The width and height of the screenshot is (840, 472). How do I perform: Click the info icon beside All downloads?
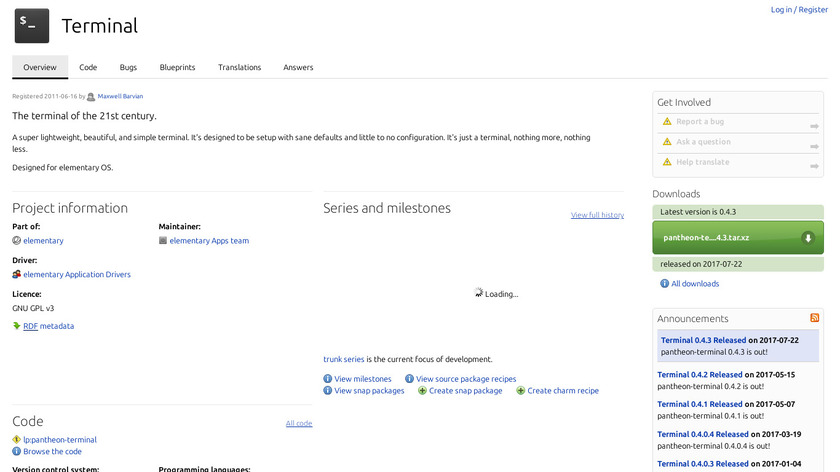[664, 283]
